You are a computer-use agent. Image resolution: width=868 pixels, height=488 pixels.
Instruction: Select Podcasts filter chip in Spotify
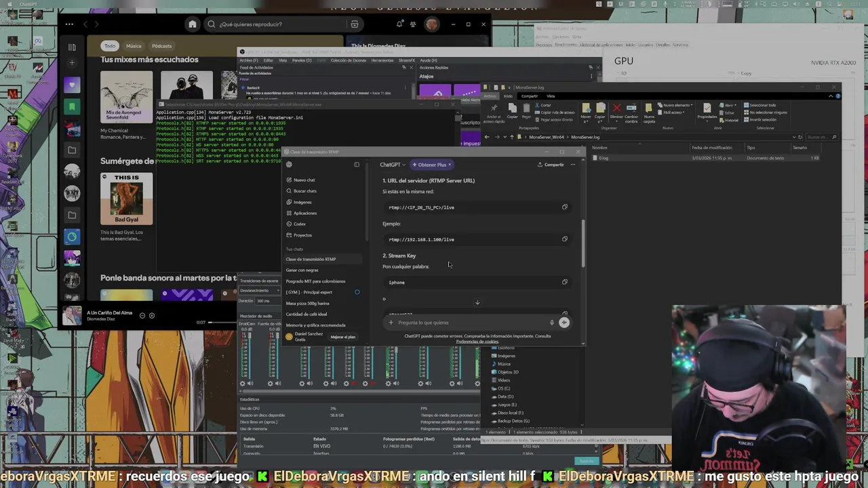pos(161,46)
